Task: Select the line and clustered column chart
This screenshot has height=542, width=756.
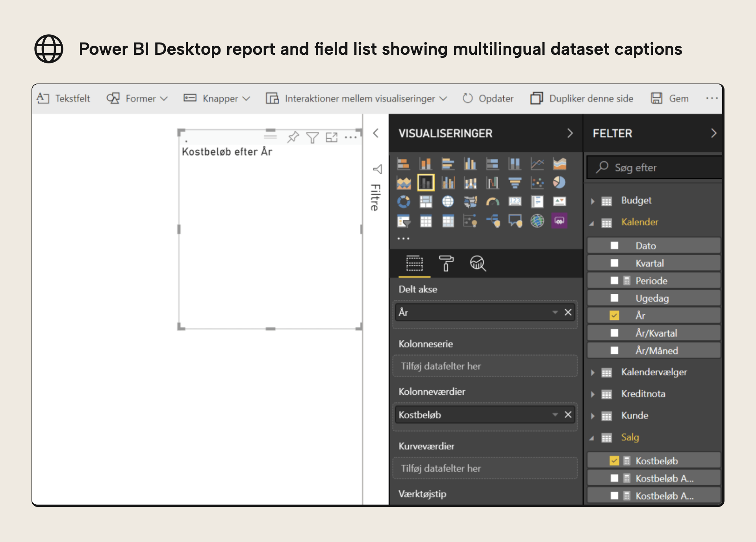Action: click(x=448, y=182)
